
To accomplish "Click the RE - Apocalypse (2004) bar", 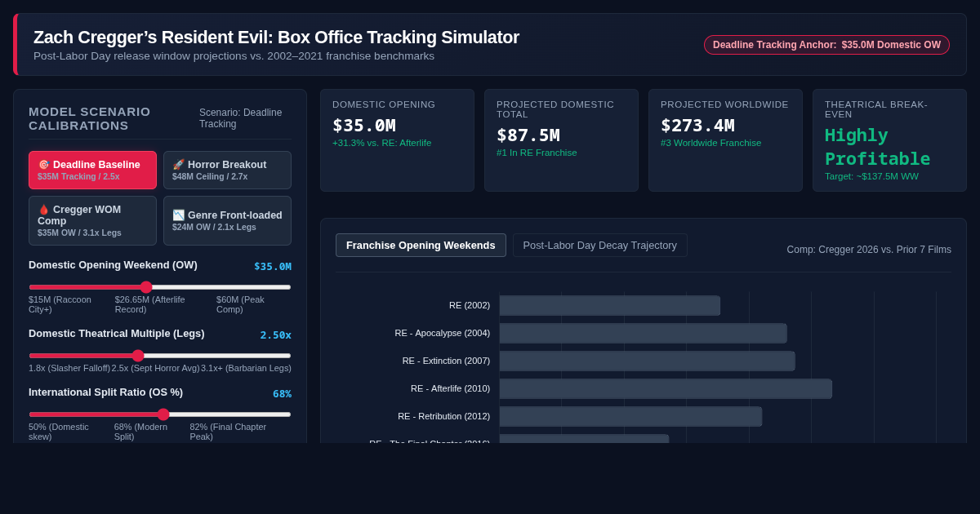I will pos(644,333).
